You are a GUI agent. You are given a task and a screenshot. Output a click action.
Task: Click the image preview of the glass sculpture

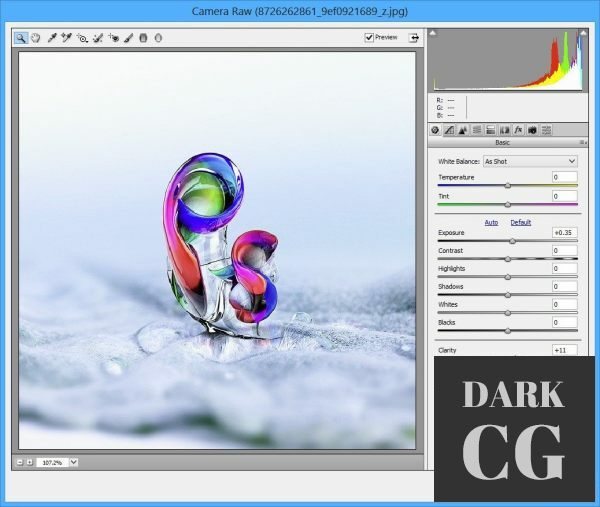(217, 250)
